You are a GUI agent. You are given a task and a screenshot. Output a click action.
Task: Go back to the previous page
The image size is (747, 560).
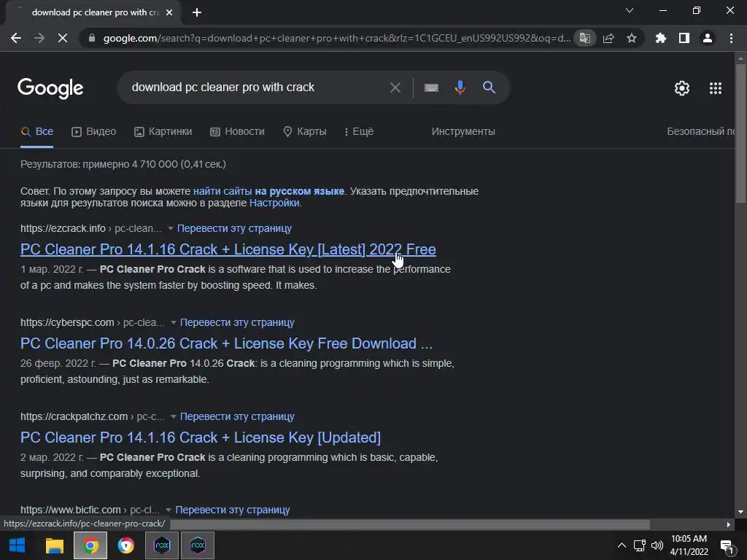[x=16, y=38]
